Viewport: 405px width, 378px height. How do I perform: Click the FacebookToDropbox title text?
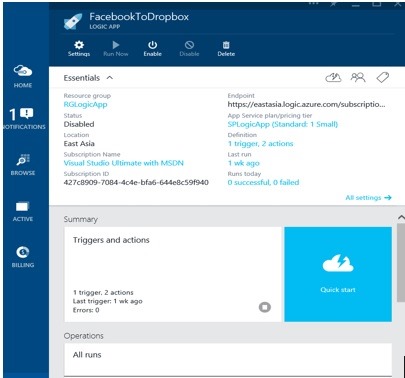(139, 17)
